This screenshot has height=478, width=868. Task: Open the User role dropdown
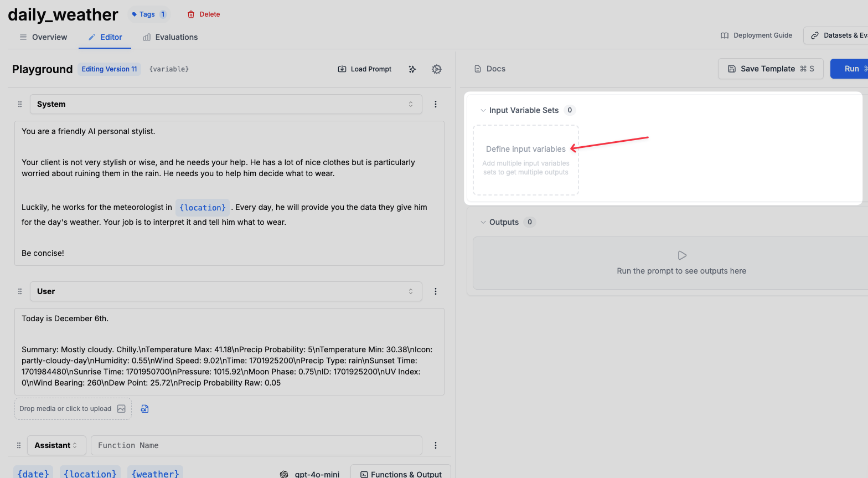point(226,291)
